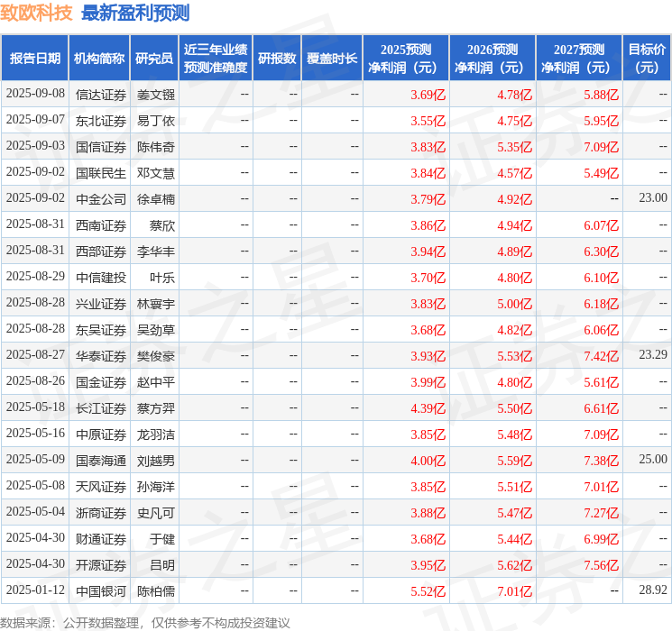
Task: Click the 覆盖时长 column header
Action: pos(332,59)
